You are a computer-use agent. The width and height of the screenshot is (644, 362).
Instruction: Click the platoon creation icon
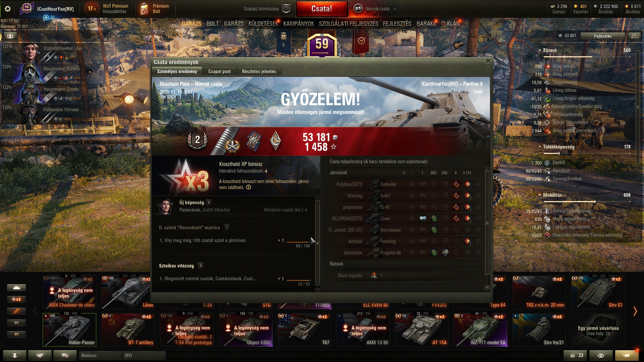click(286, 9)
